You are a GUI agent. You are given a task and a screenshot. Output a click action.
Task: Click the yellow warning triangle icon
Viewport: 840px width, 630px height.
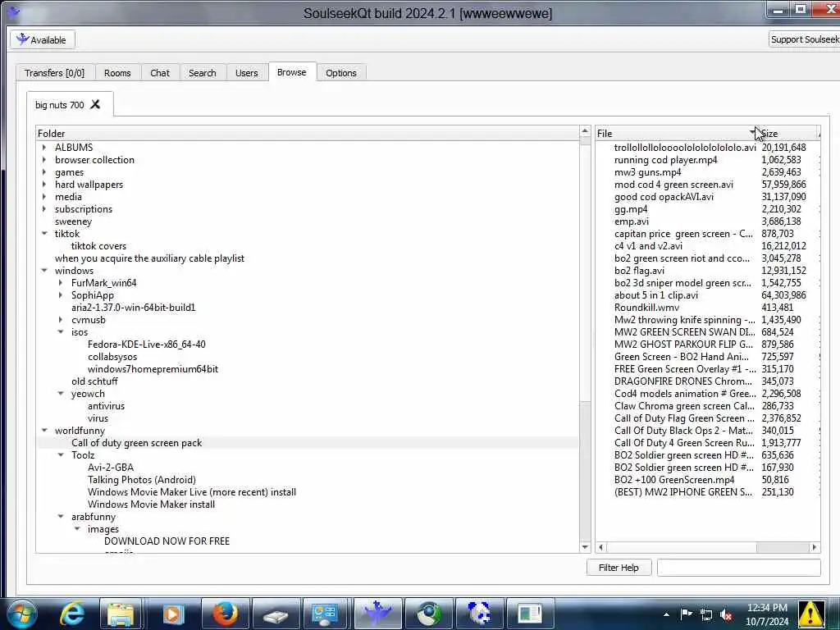[x=811, y=614]
